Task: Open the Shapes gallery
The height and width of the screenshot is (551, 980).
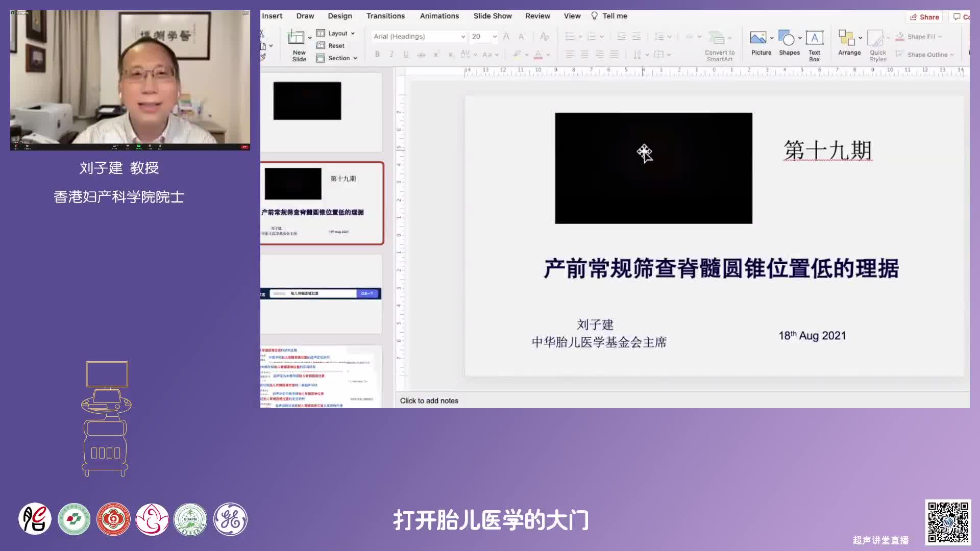Action: (x=787, y=38)
